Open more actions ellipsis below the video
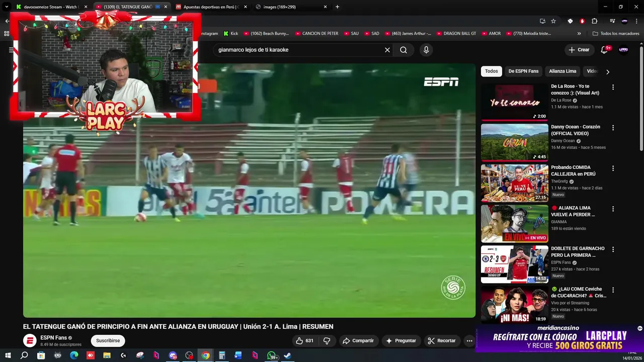Screen dimensions: 644x362 coord(469,340)
